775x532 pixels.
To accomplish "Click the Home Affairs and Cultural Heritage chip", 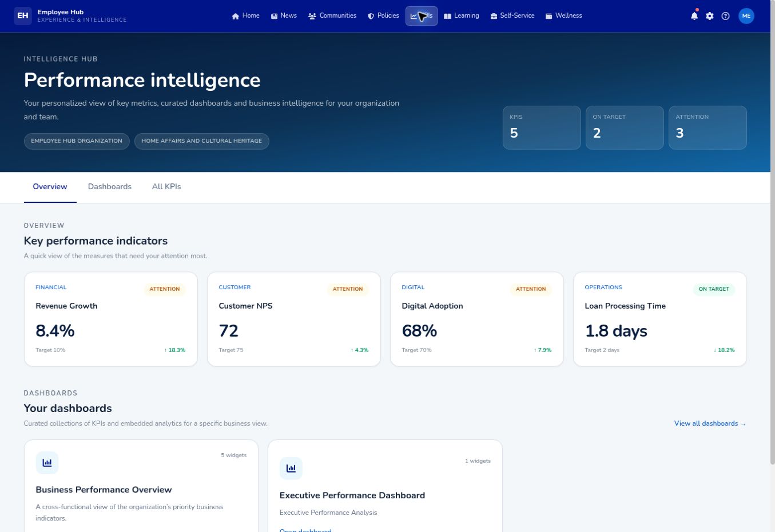I will coord(202,141).
